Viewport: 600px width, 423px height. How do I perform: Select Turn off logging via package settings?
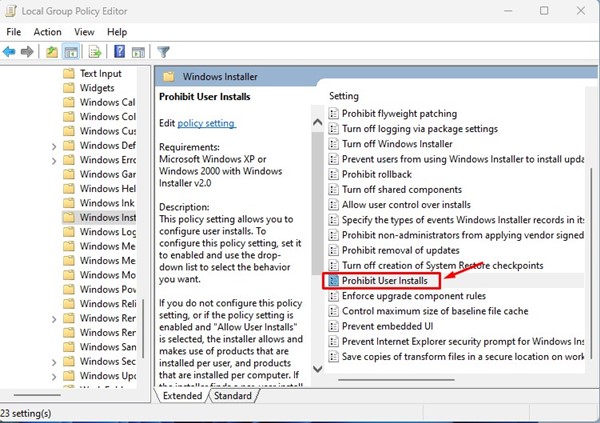point(420,129)
